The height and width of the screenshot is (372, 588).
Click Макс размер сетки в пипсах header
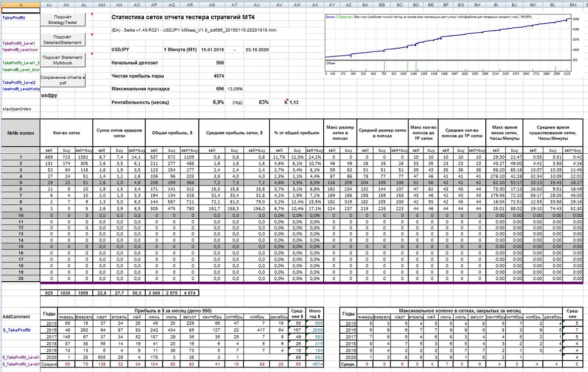pyautogui.click(x=340, y=133)
